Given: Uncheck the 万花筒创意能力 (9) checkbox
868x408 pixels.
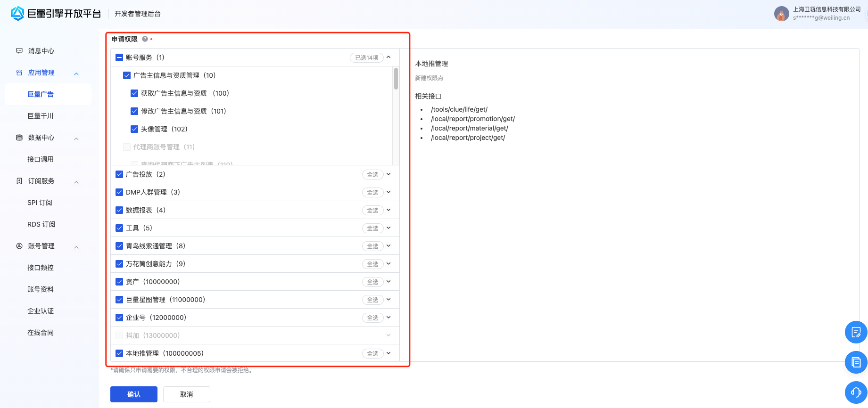Looking at the screenshot, I should pyautogui.click(x=119, y=264).
